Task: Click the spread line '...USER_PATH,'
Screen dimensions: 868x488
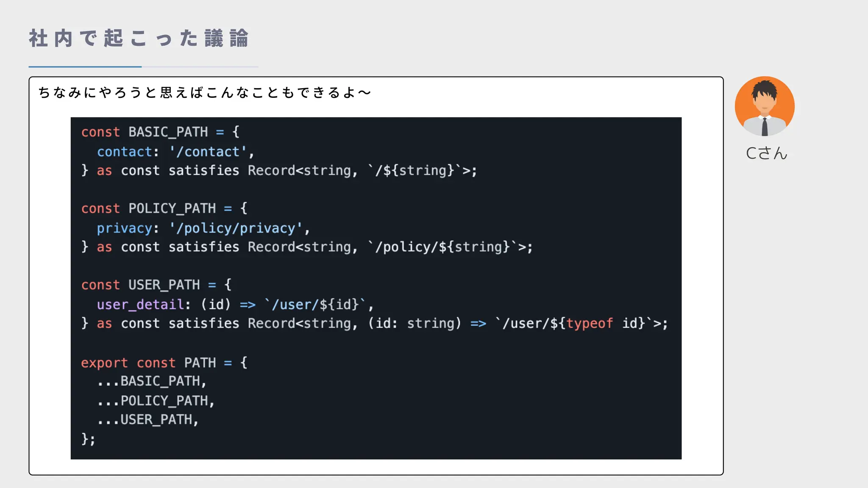Action: point(148,420)
